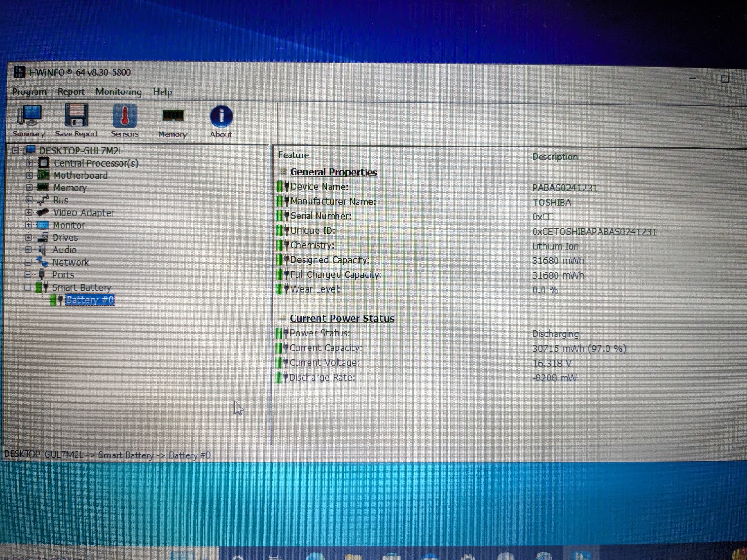Select the Monitor tree icon
This screenshot has width=747, height=560.
[42, 225]
